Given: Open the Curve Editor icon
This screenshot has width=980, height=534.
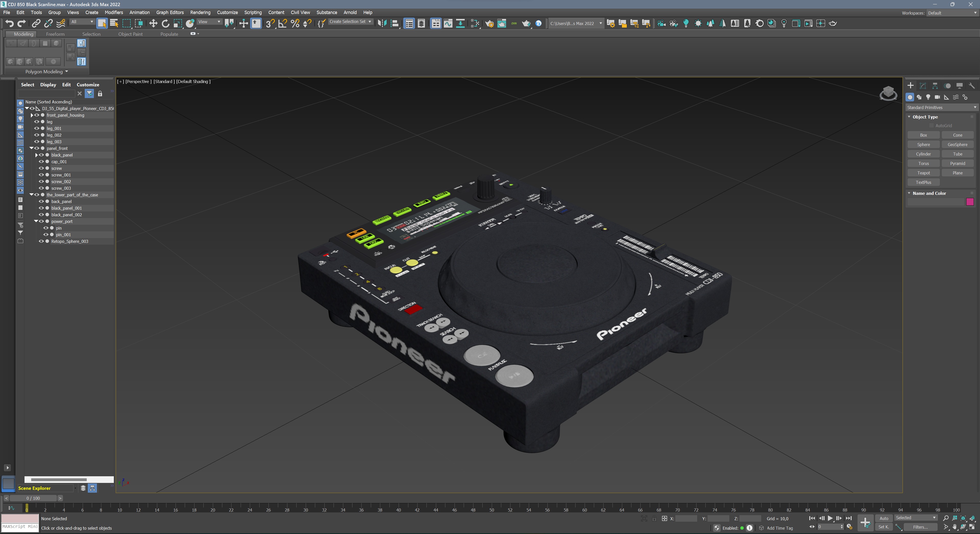Looking at the screenshot, I should pyautogui.click(x=448, y=23).
